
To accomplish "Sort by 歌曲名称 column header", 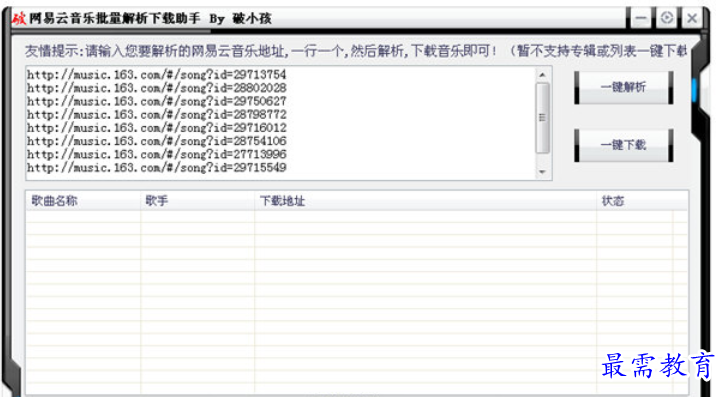I will 83,201.
